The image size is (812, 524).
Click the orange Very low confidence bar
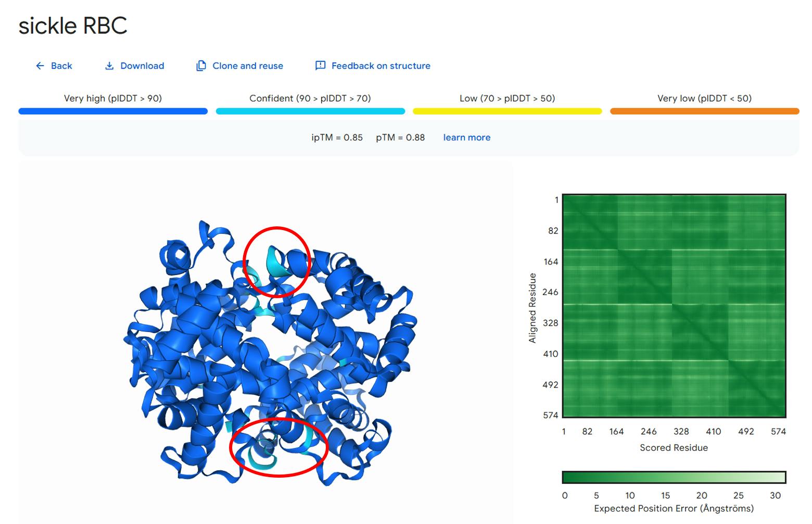705,111
